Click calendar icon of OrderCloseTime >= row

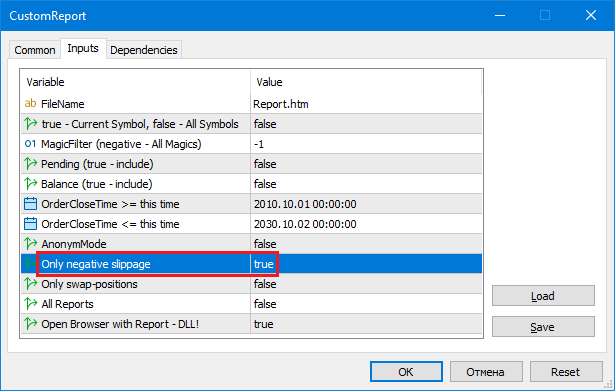click(30, 204)
